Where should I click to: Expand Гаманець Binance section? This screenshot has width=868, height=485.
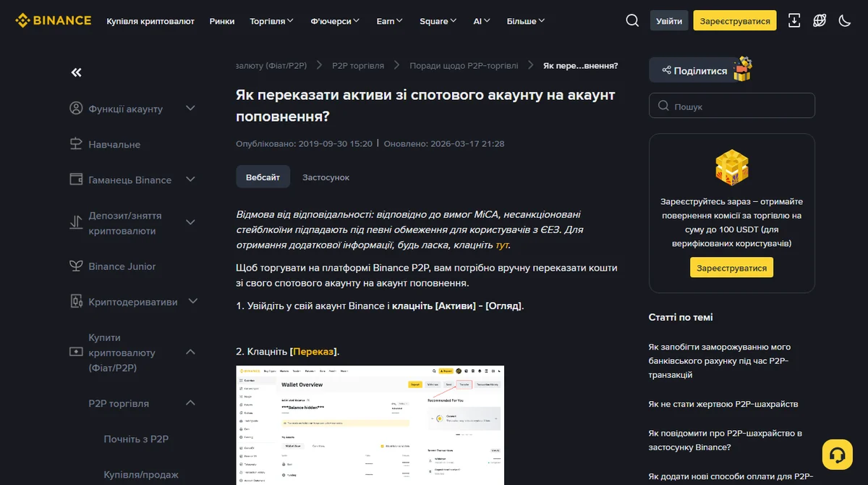click(191, 180)
